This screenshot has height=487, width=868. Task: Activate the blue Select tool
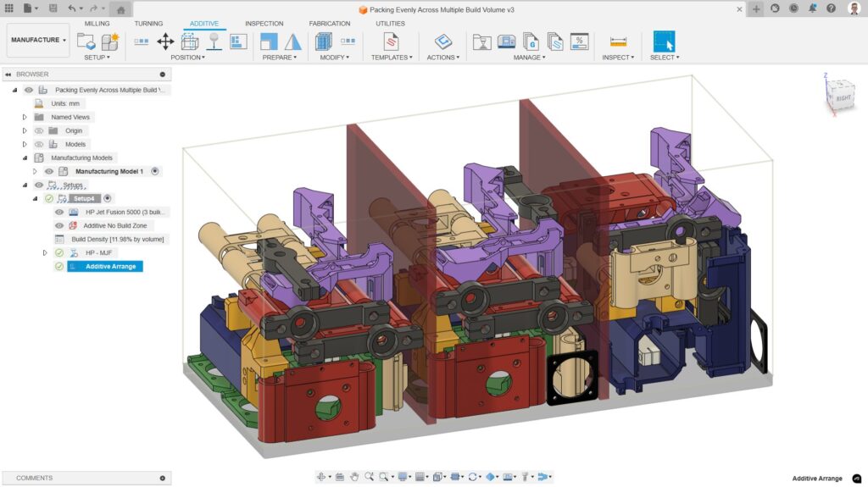pos(664,42)
